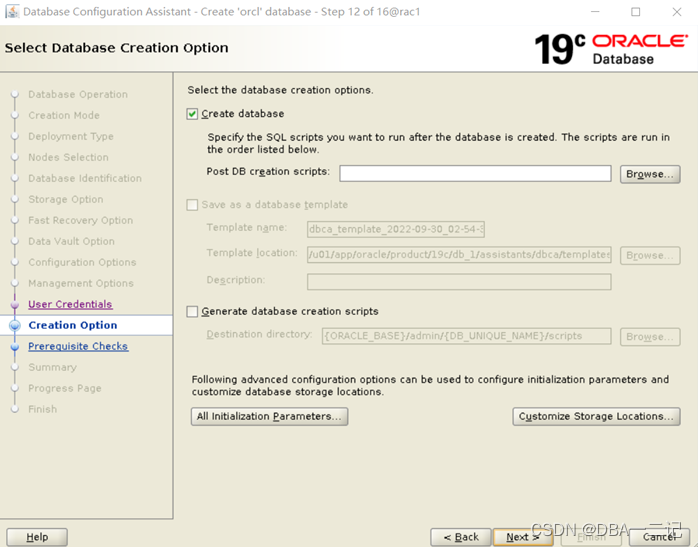Go to previous step with Back

[x=461, y=537]
